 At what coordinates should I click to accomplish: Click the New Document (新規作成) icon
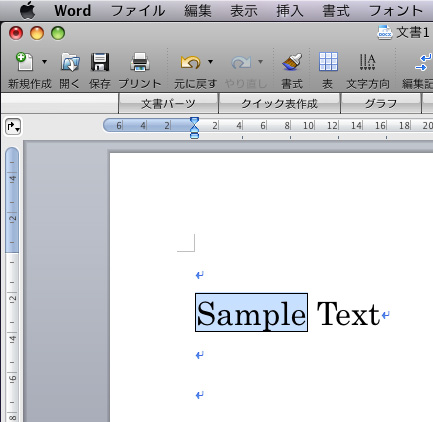[x=24, y=62]
